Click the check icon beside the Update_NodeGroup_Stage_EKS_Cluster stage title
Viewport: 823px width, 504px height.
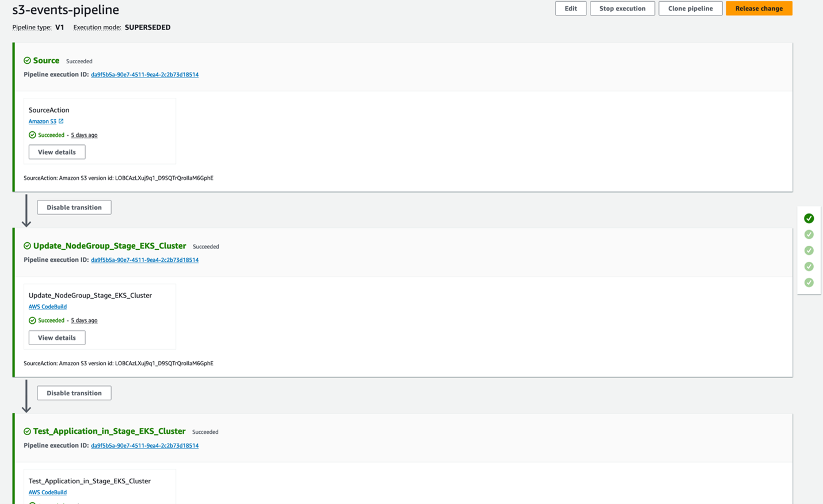click(x=27, y=246)
